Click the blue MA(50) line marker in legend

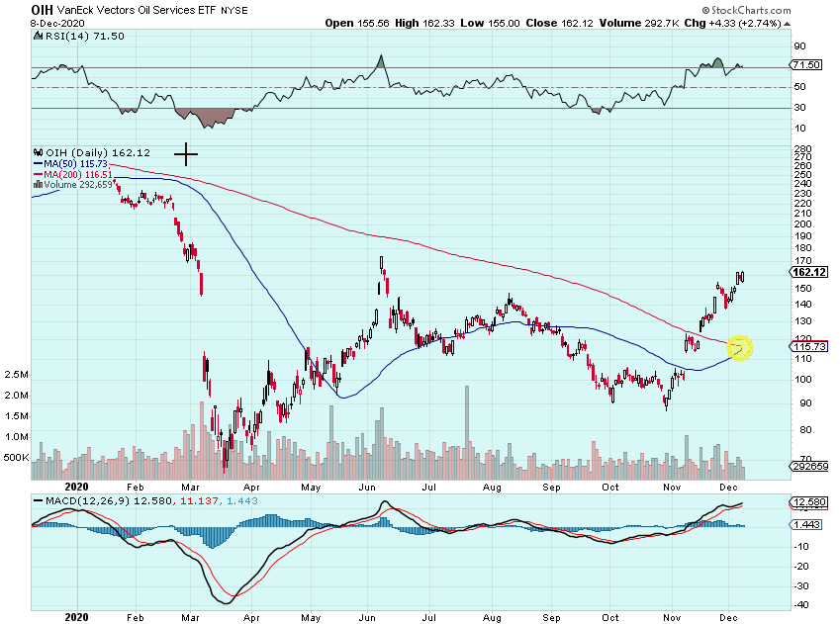tap(38, 164)
